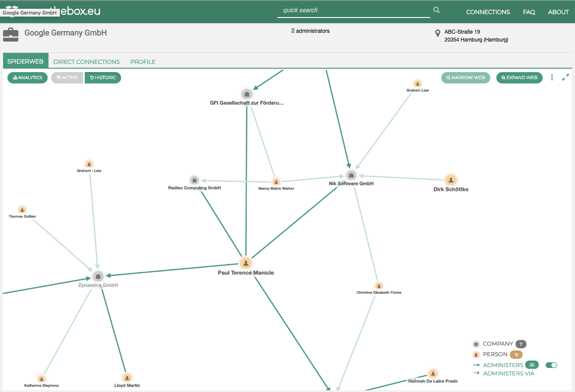The height and width of the screenshot is (392, 575).
Task: Select the Zynamics GmbH company node
Action: (98, 277)
